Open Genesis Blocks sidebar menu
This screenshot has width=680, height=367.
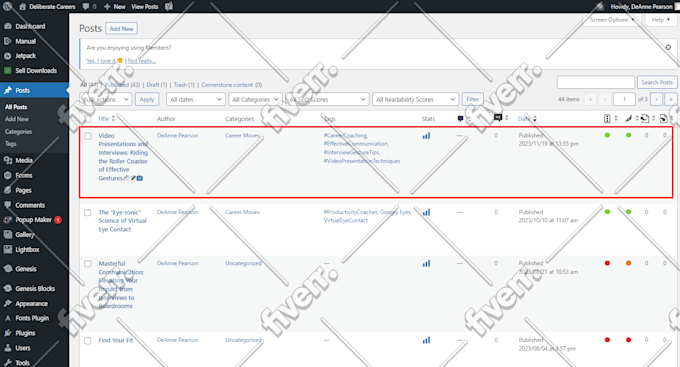[35, 288]
